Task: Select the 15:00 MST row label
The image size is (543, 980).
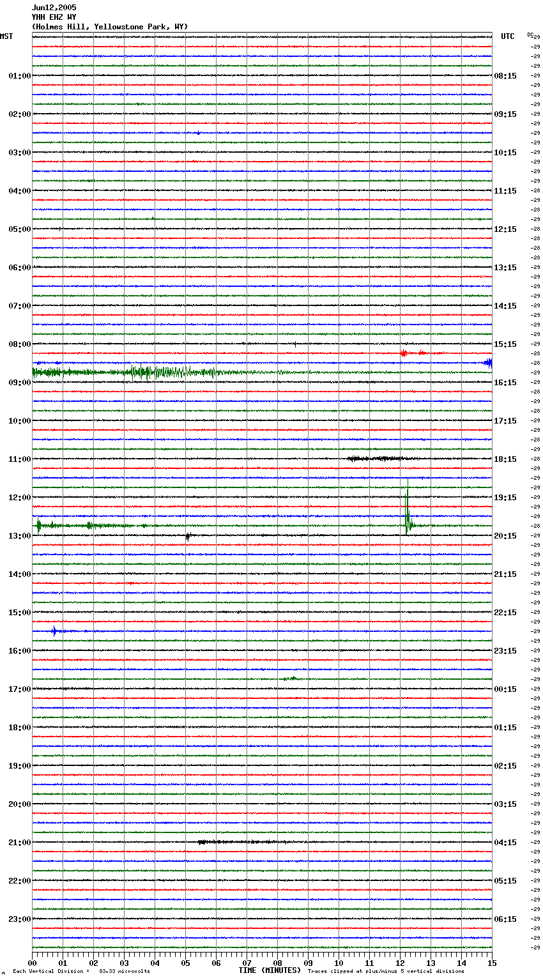Action: coord(20,613)
